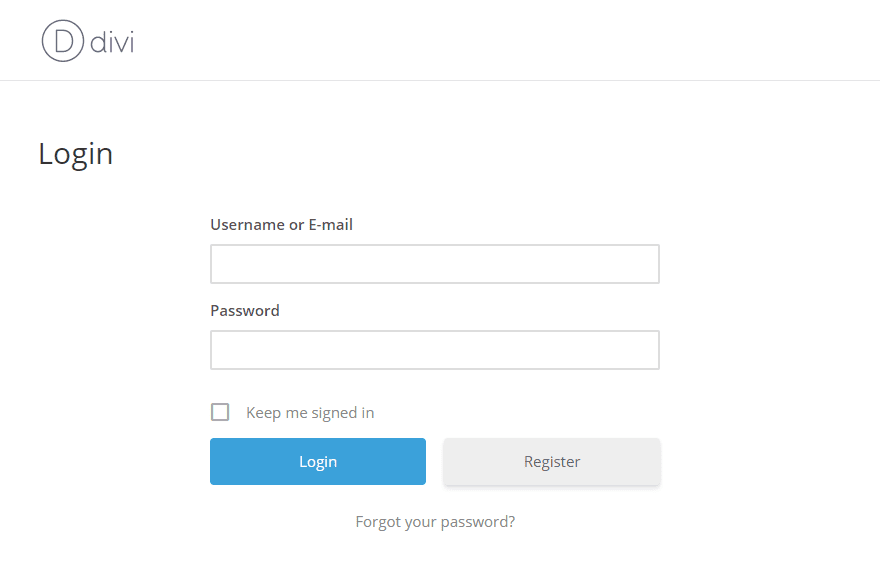Image resolution: width=880 pixels, height=576 pixels.
Task: Focus the Password input box
Action: click(434, 349)
